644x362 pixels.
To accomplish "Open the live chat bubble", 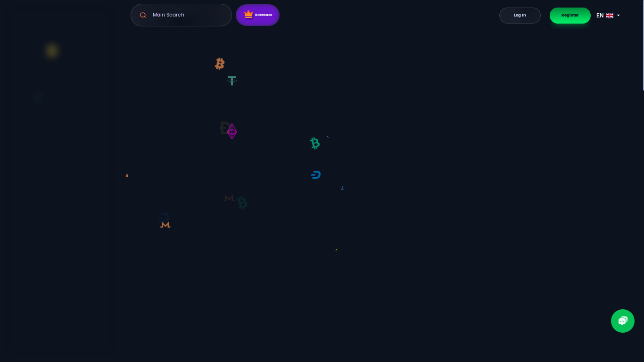I will click(x=623, y=321).
